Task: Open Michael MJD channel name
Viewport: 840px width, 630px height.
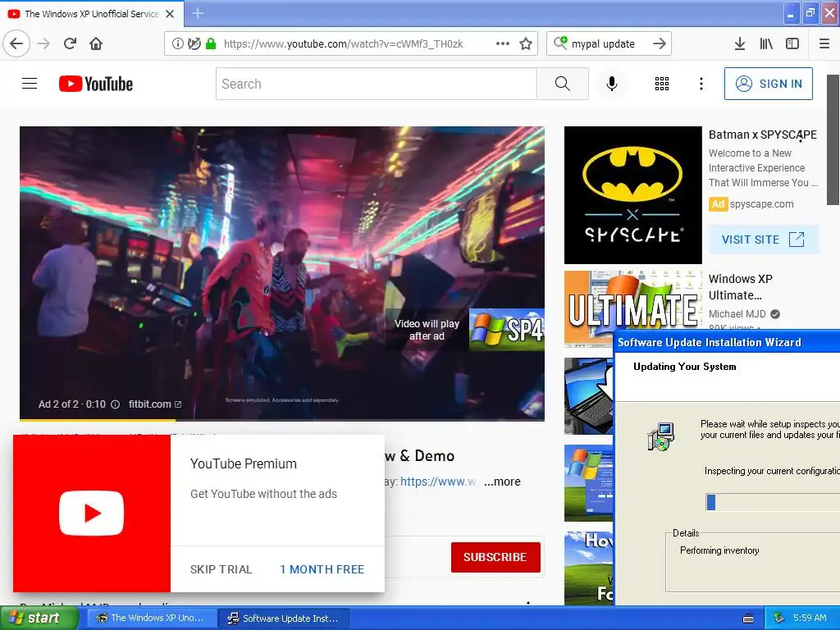Action: (x=737, y=314)
